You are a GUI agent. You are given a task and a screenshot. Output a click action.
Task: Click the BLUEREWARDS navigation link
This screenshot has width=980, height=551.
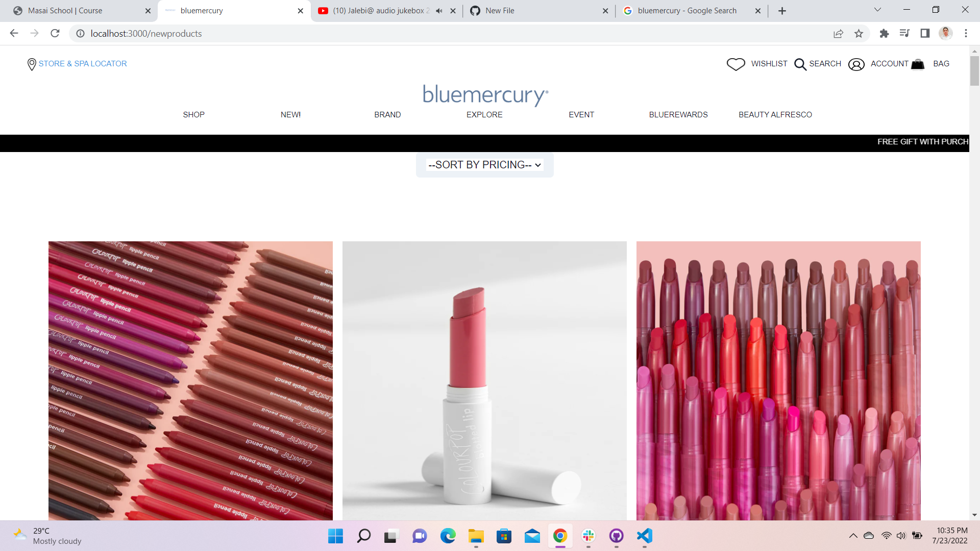point(678,115)
